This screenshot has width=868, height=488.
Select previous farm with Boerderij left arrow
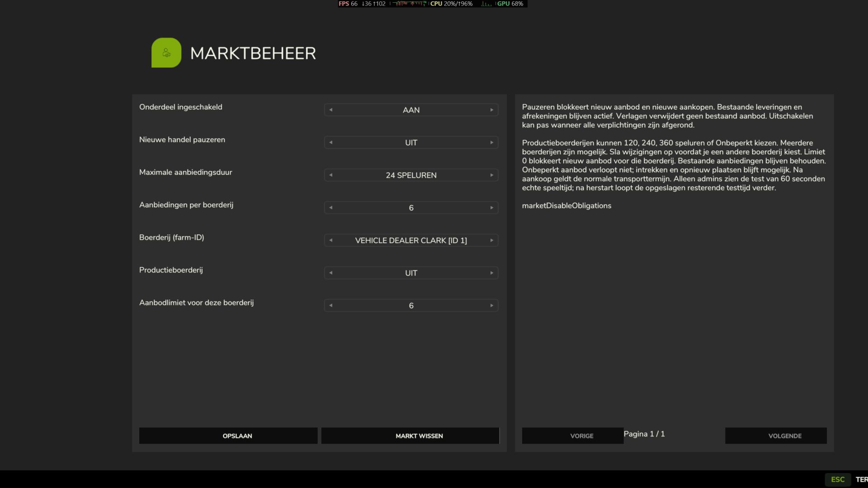tap(331, 240)
